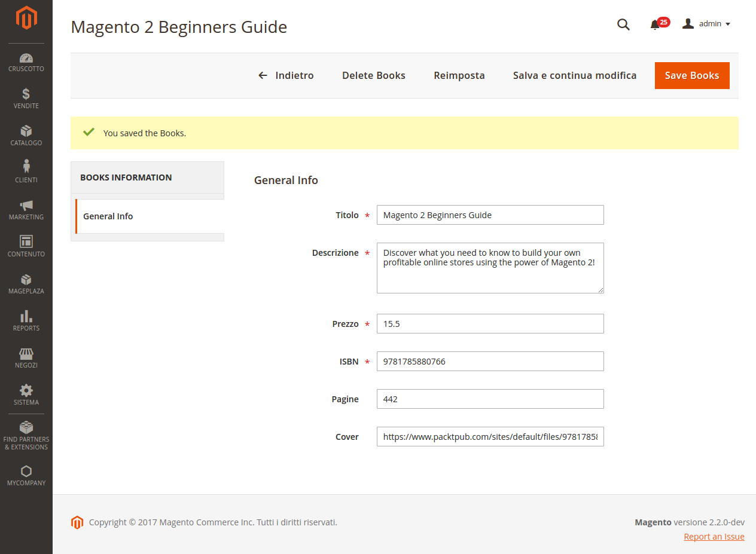This screenshot has width=756, height=554.
Task: Click the Books Information panel header
Action: click(147, 177)
